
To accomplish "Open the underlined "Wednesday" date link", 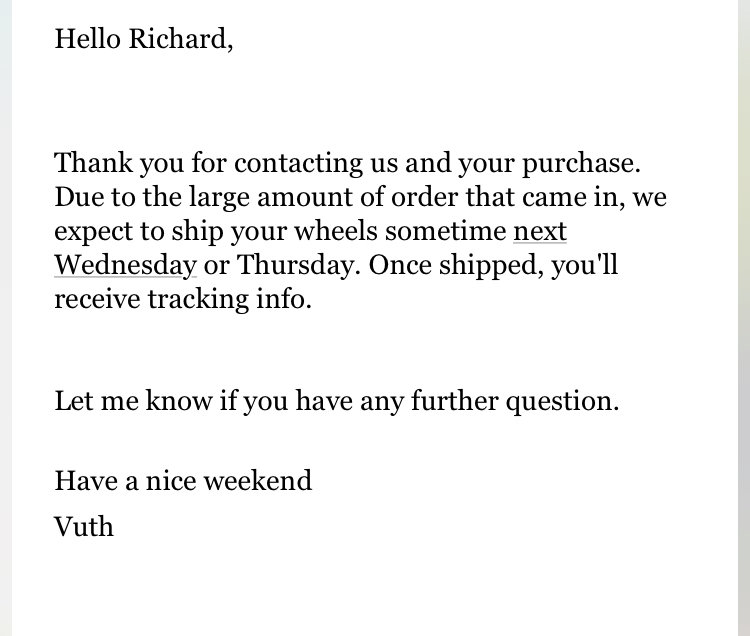I will [x=125, y=265].
